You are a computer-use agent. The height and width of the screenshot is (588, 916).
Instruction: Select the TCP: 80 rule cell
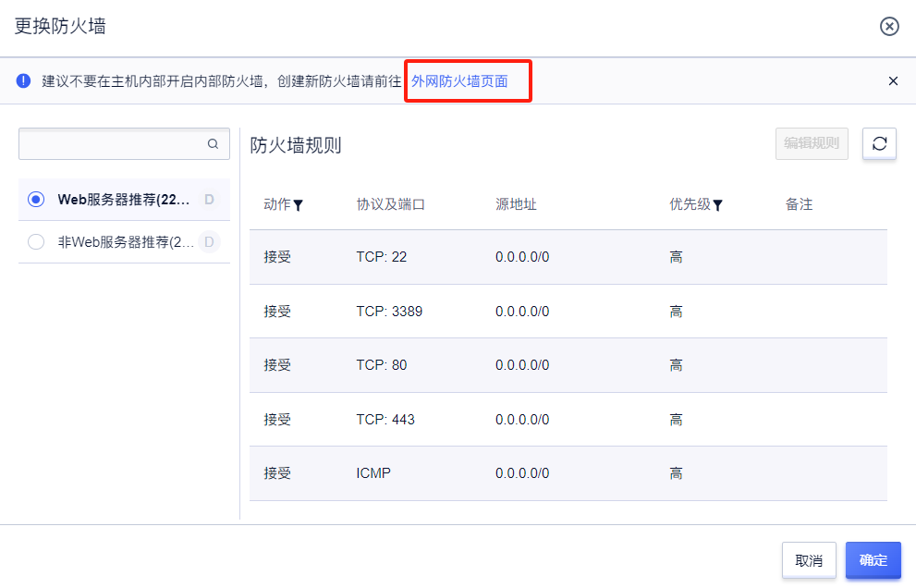[x=382, y=365]
